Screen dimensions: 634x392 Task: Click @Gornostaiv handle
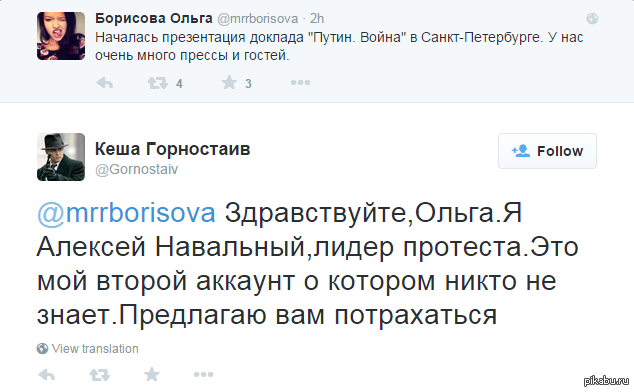point(137,169)
